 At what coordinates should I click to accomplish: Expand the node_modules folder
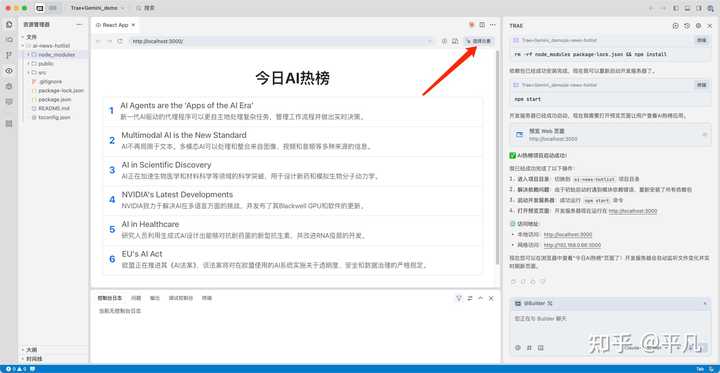click(28, 55)
